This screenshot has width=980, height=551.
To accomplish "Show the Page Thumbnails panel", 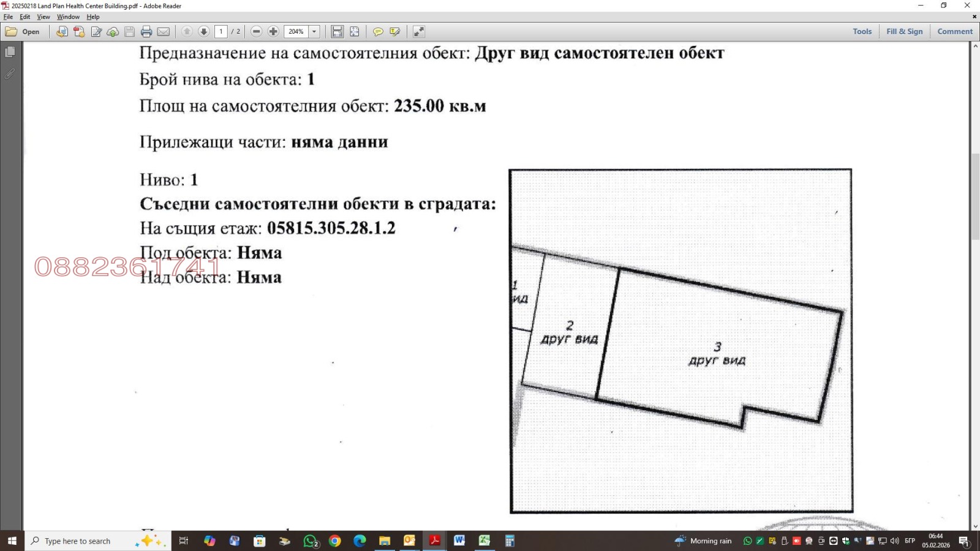I will 10,52.
